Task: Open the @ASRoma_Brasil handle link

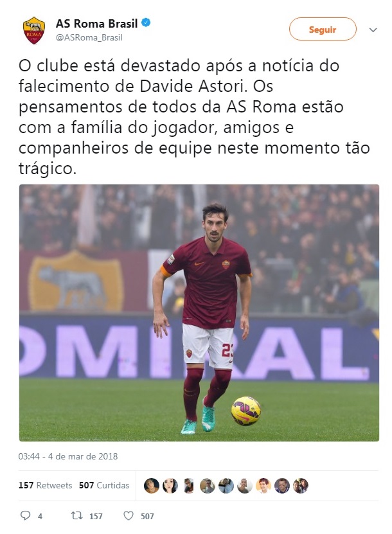Action: point(89,37)
